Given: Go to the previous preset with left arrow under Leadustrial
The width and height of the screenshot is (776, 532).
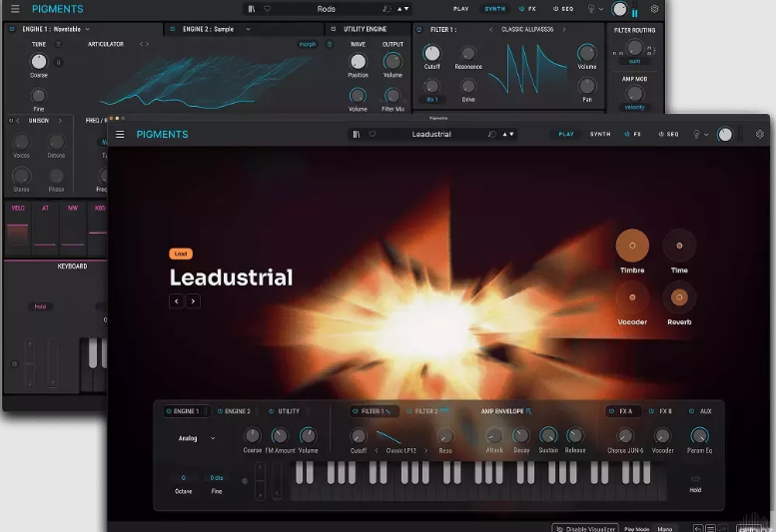Looking at the screenshot, I should 177,301.
